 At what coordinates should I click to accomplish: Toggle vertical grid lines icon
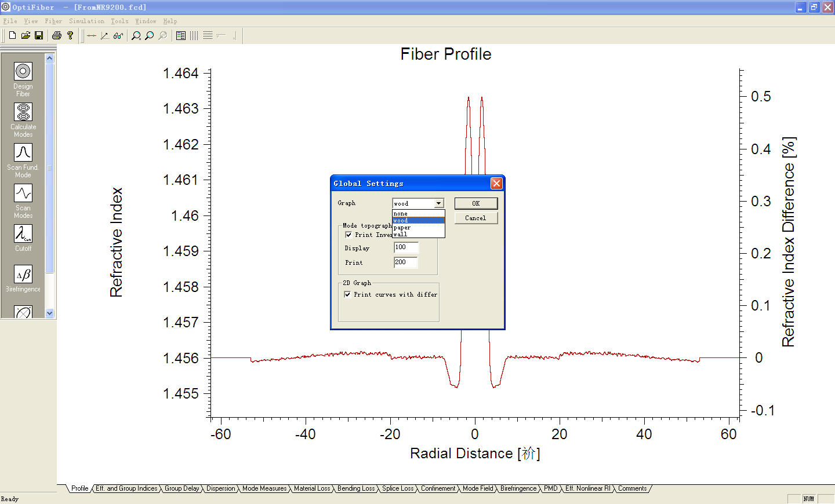click(194, 35)
